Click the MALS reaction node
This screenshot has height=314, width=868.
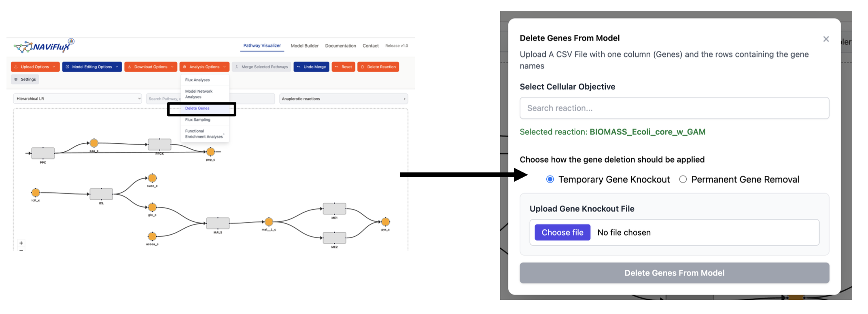point(218,223)
